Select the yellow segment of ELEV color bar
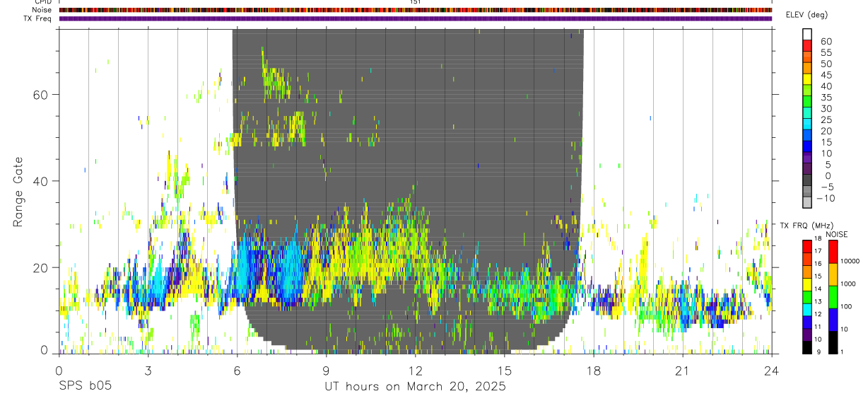The height and width of the screenshot is (401, 868). pos(807,79)
